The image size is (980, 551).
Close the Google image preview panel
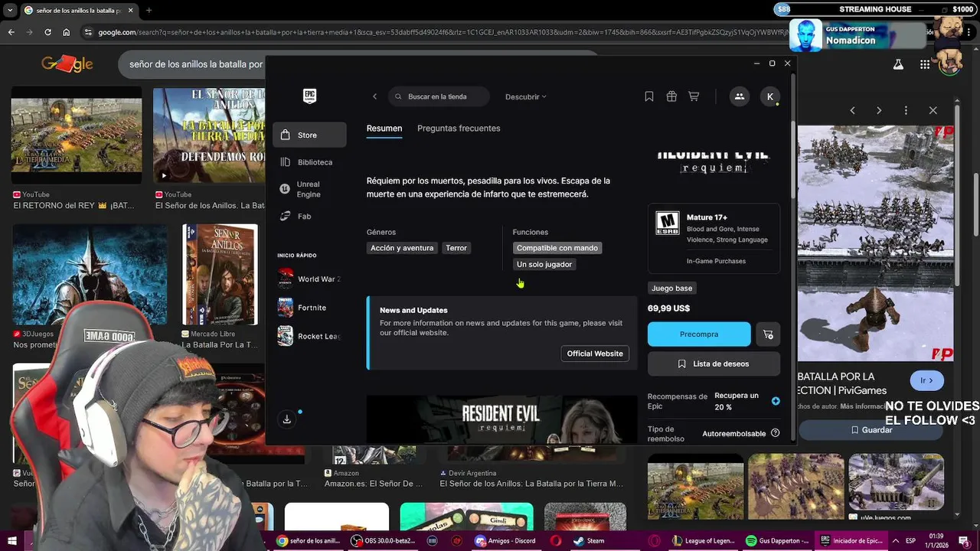point(933,110)
